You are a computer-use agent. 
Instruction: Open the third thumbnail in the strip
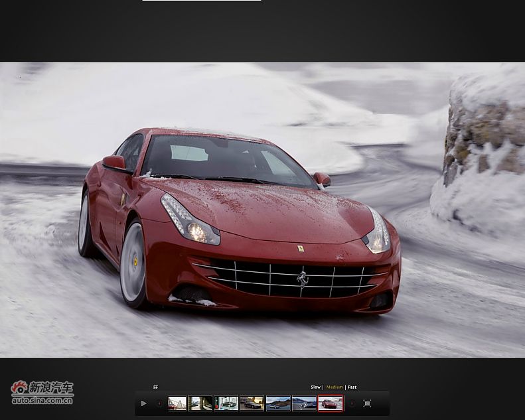point(226,403)
